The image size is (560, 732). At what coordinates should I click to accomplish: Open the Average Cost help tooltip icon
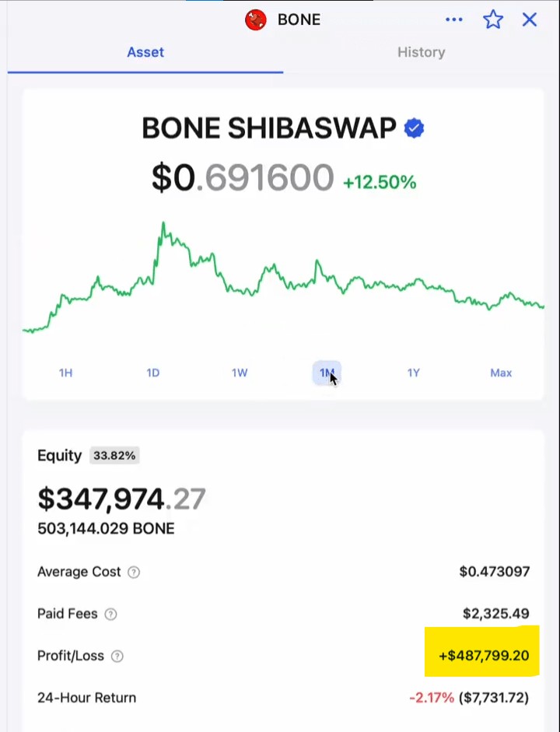(x=134, y=572)
